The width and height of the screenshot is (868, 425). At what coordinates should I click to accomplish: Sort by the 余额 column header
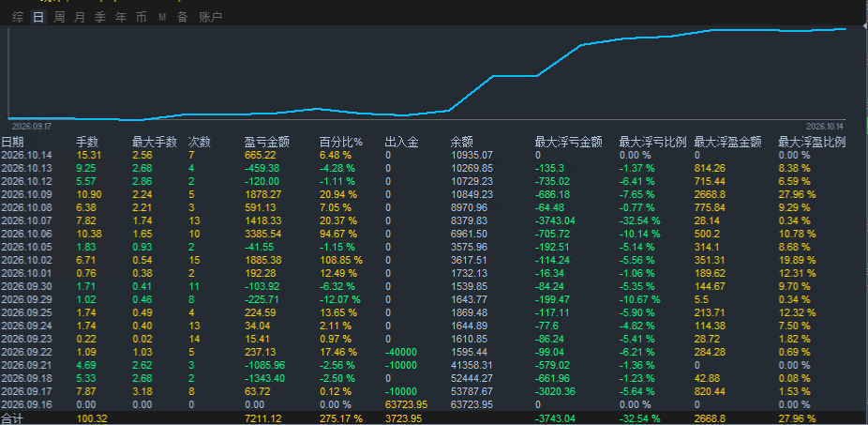tap(462, 143)
